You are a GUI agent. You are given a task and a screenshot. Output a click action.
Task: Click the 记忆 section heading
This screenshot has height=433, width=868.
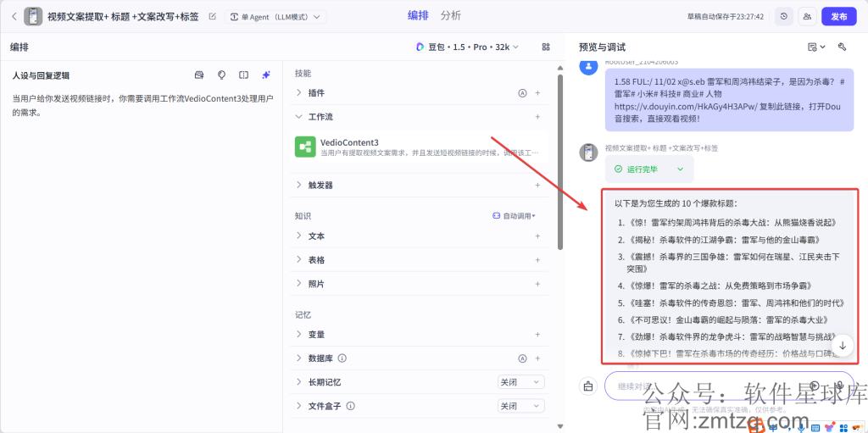[x=303, y=314]
